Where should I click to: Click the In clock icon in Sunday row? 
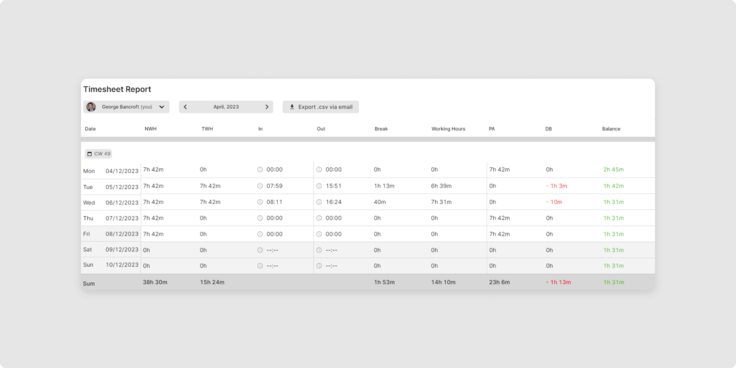pos(260,266)
